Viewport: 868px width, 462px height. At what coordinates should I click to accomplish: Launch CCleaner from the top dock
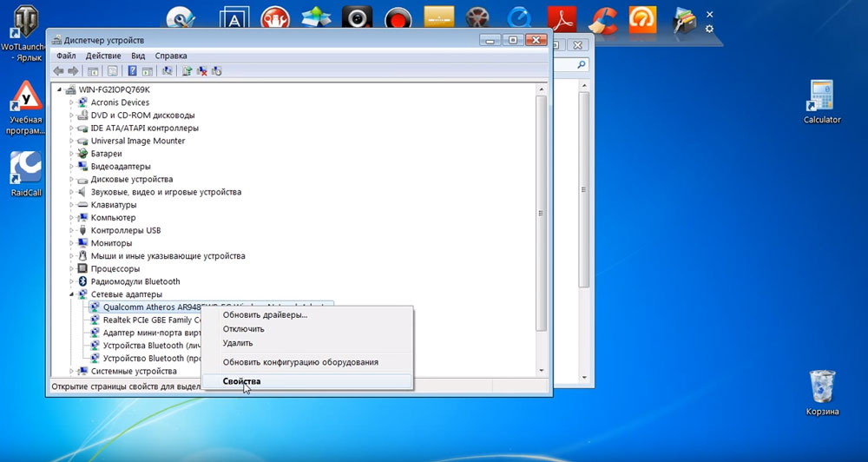tap(602, 20)
